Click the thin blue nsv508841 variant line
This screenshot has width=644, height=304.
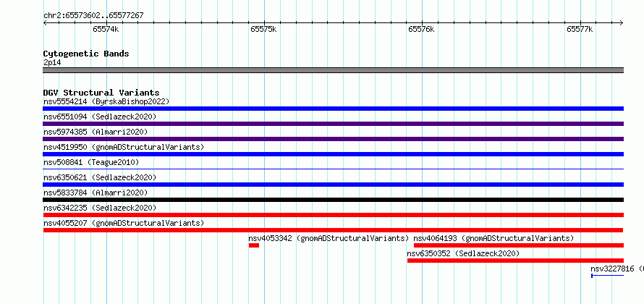[333, 169]
